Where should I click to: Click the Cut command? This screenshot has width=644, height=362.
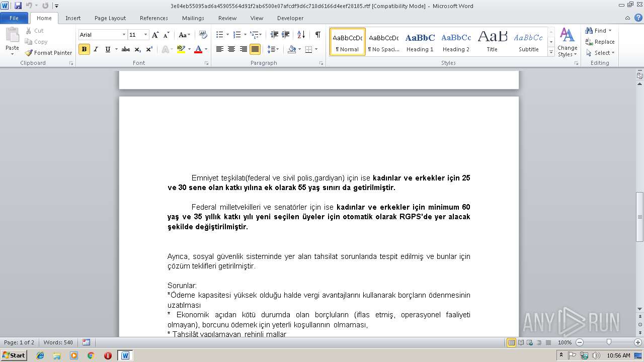coord(35,31)
